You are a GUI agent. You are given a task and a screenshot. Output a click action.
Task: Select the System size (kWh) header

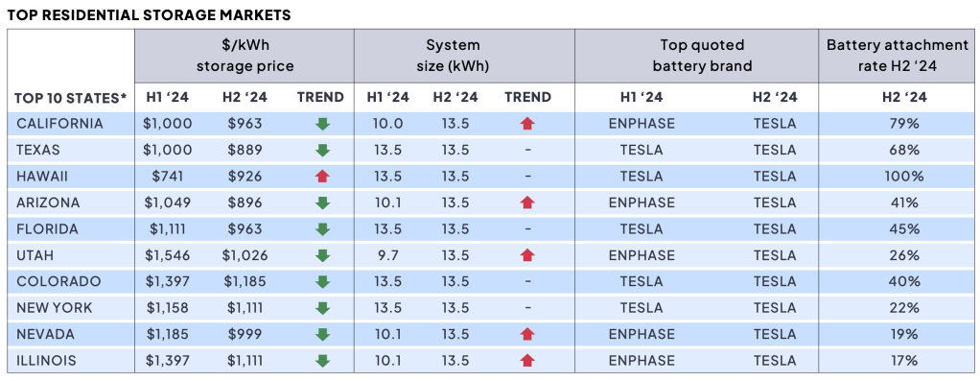coord(454,56)
